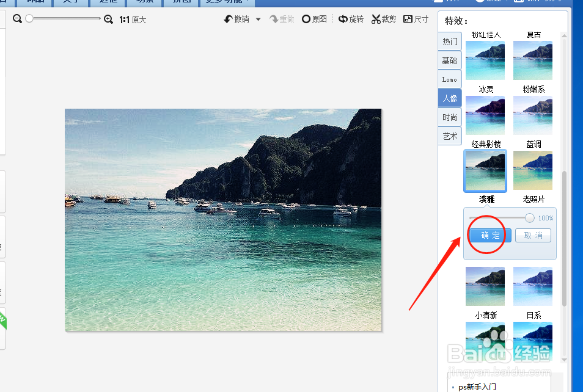
Task: Click the zoom in magnifier icon
Action: click(x=108, y=19)
